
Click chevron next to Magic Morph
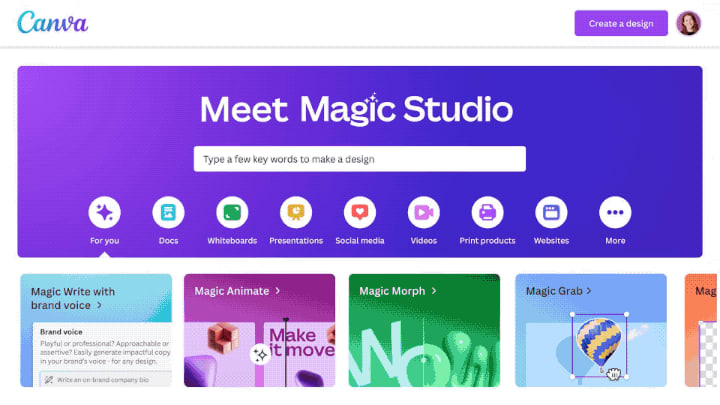[434, 291]
